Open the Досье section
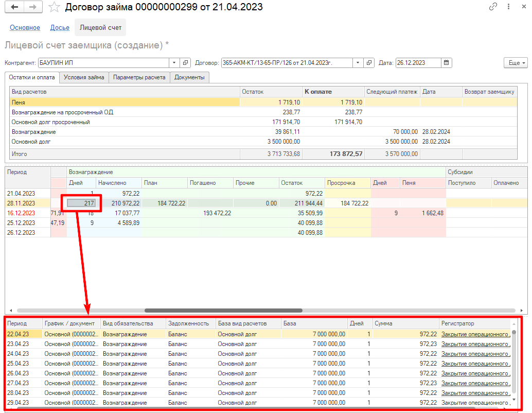 pos(60,27)
